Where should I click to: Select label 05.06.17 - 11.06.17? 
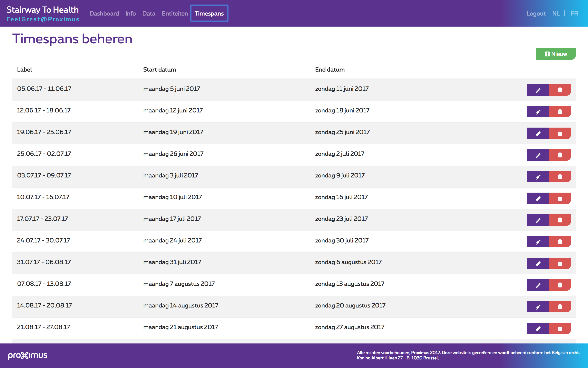coord(44,89)
